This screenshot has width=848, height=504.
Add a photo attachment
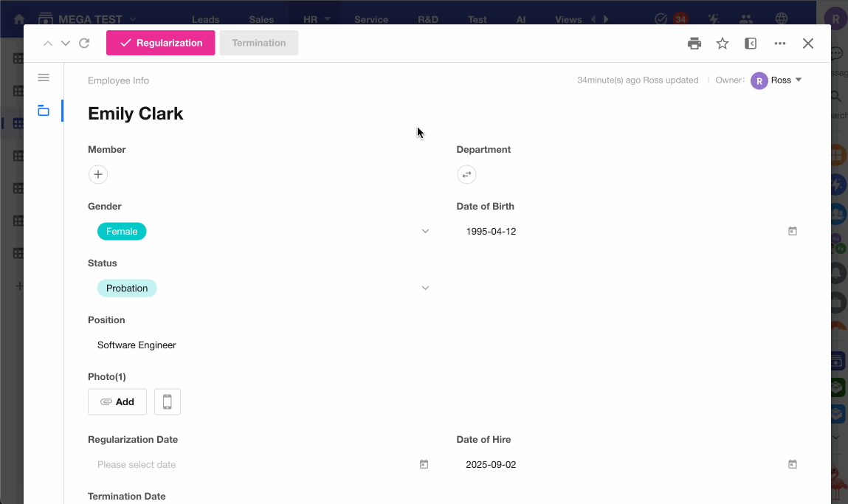coord(117,401)
